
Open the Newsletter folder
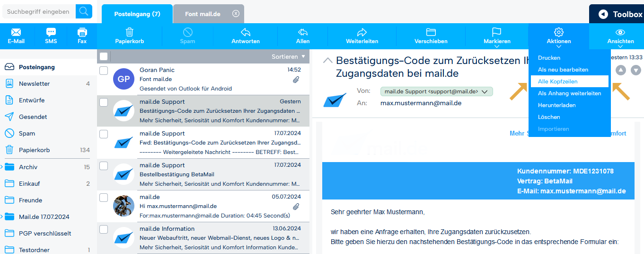pos(47,83)
